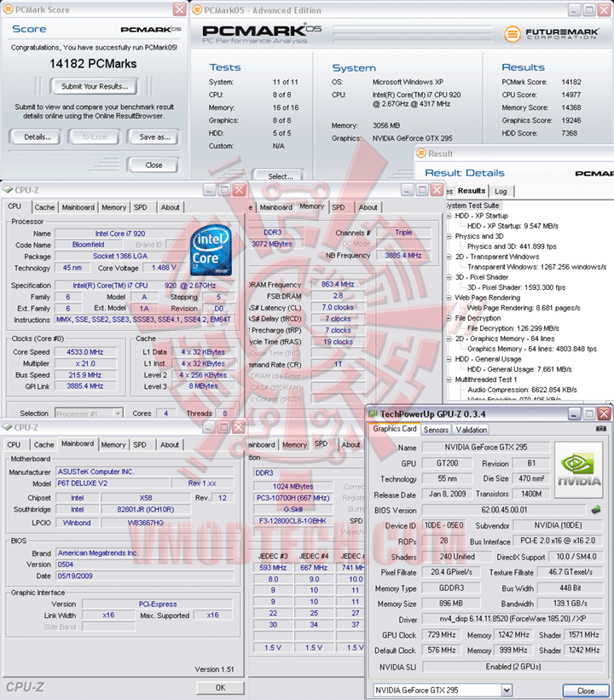Select the Graphics Card tab in GPU-Z
Screen dimensions: 614x700
[x=395, y=429]
